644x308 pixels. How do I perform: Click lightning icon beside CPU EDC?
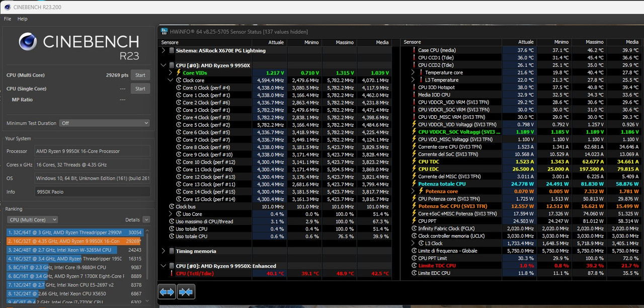click(414, 169)
